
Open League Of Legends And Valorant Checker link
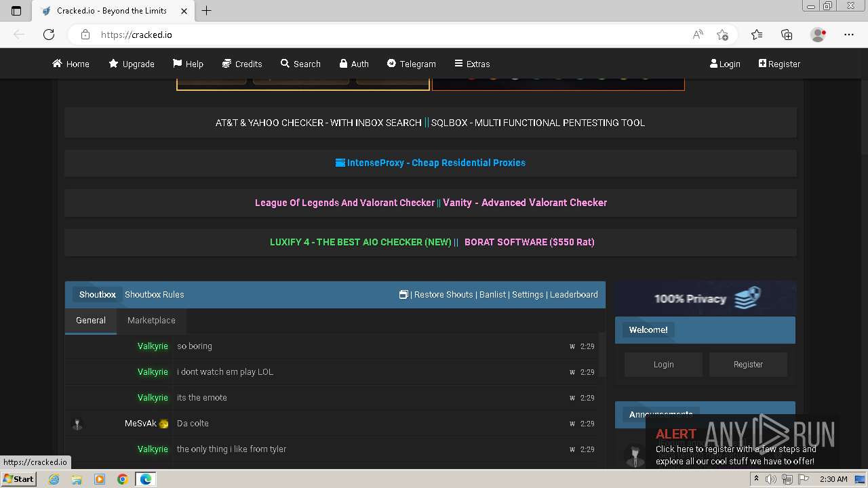[x=344, y=203]
